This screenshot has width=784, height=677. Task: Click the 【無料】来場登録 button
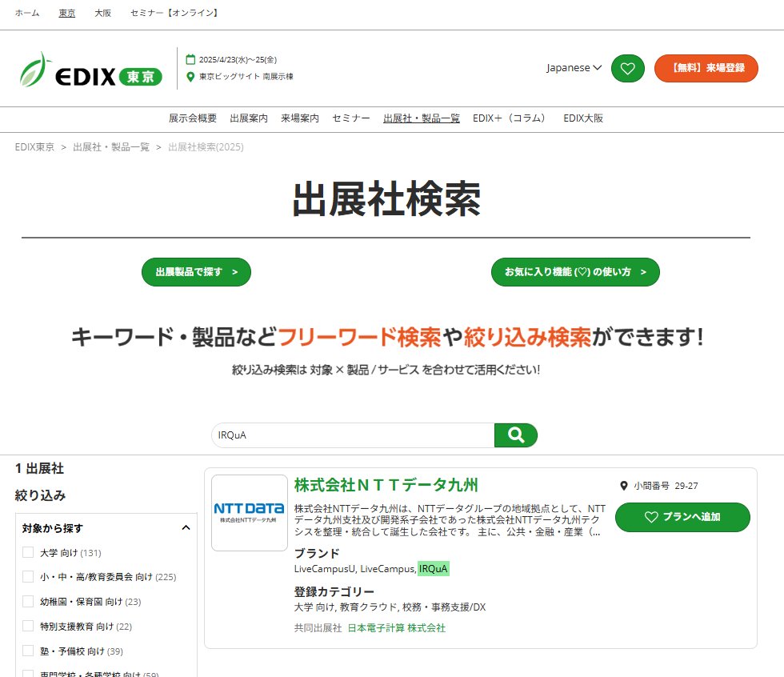pyautogui.click(x=706, y=68)
